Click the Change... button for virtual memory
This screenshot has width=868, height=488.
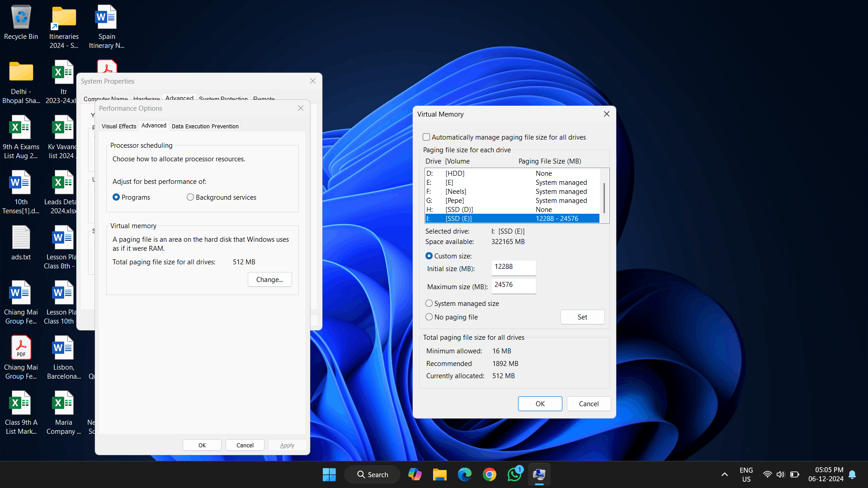point(269,279)
